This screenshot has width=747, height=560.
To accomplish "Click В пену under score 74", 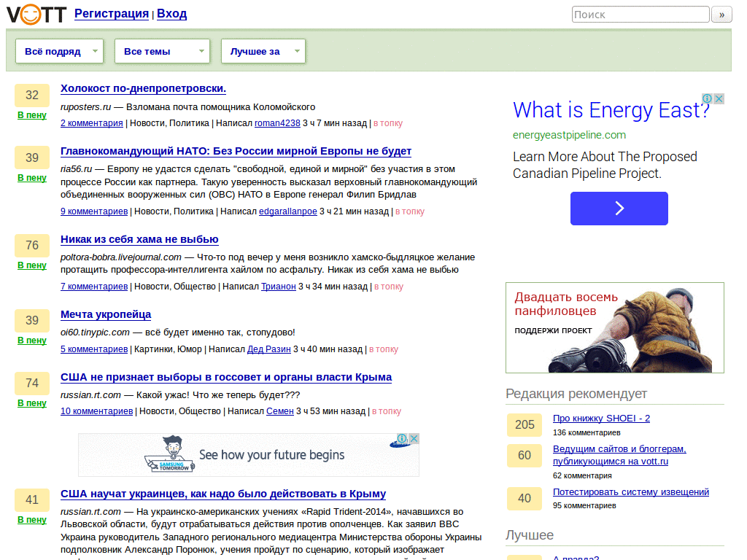I will tap(32, 403).
